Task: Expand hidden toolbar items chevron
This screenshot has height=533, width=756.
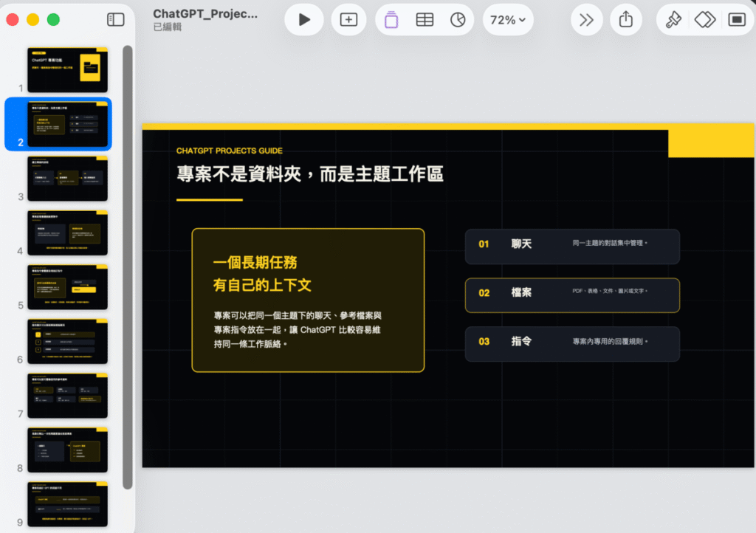Action: point(586,20)
